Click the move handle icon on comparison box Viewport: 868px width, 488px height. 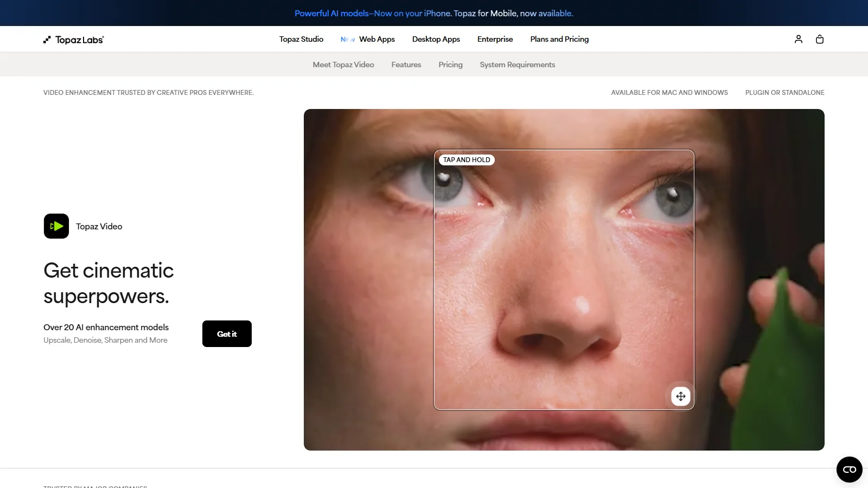pyautogui.click(x=681, y=396)
